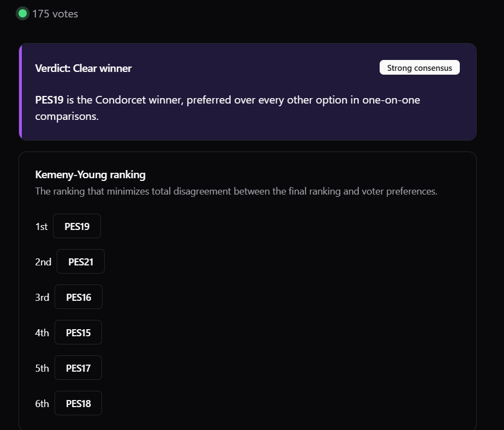Image resolution: width=504 pixels, height=430 pixels.
Task: Click the 3rd rank label
Action: click(x=42, y=297)
